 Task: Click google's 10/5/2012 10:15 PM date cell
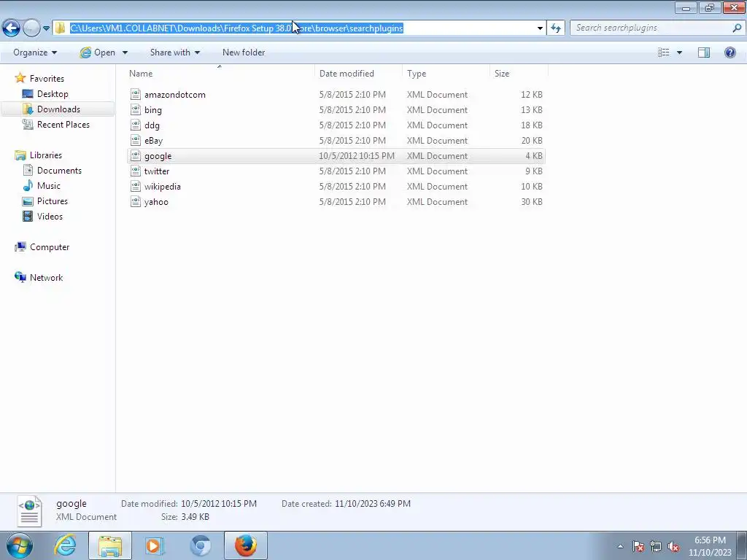click(x=356, y=156)
